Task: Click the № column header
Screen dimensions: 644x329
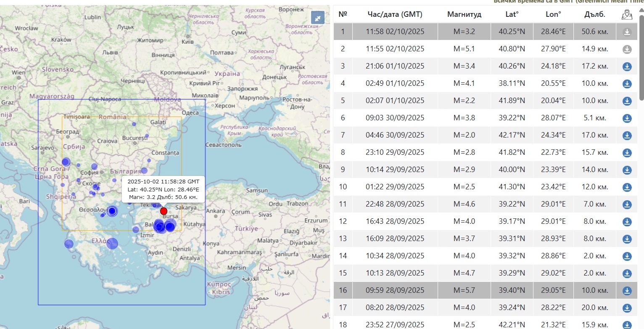Action: click(x=343, y=15)
